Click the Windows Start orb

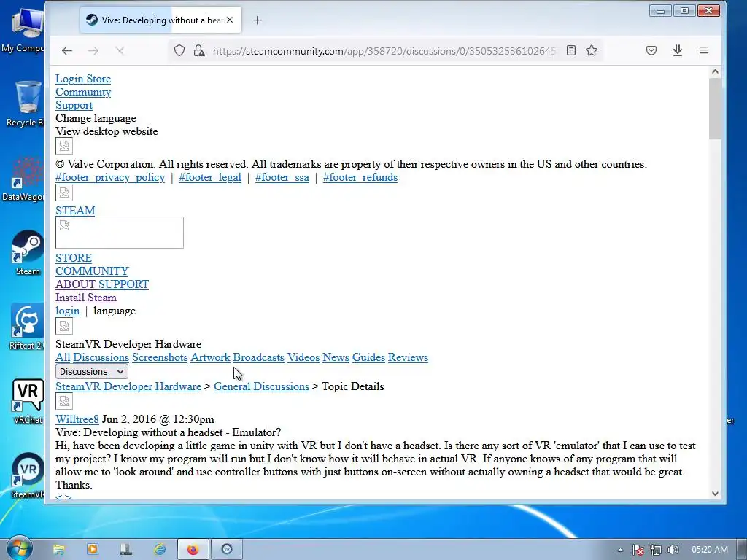click(18, 548)
